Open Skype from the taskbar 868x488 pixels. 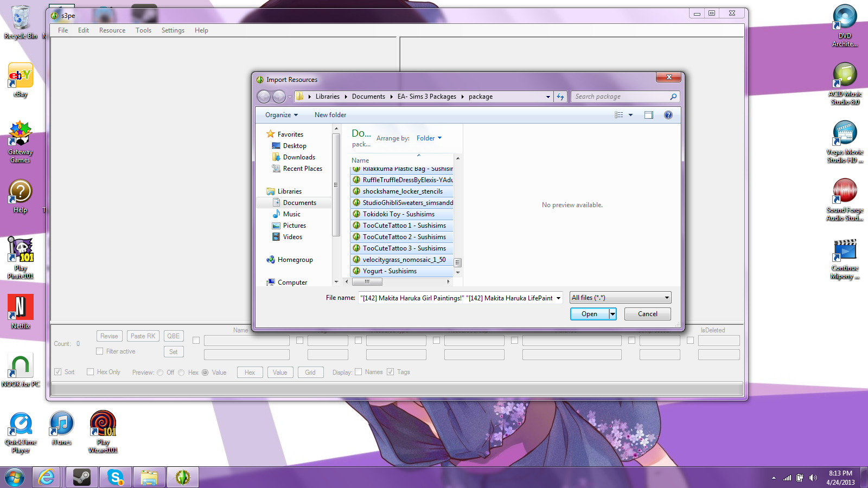(116, 477)
